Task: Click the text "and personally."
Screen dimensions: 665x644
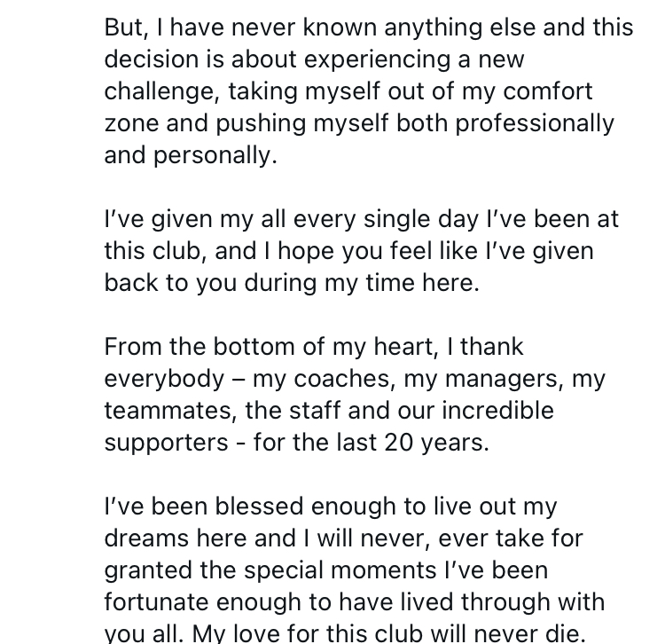Action: pyautogui.click(x=191, y=155)
